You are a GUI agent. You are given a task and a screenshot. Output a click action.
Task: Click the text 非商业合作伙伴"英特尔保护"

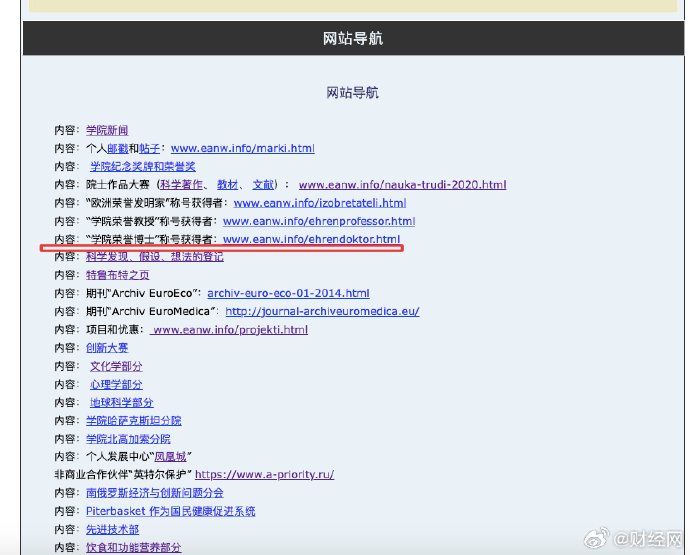(123, 474)
